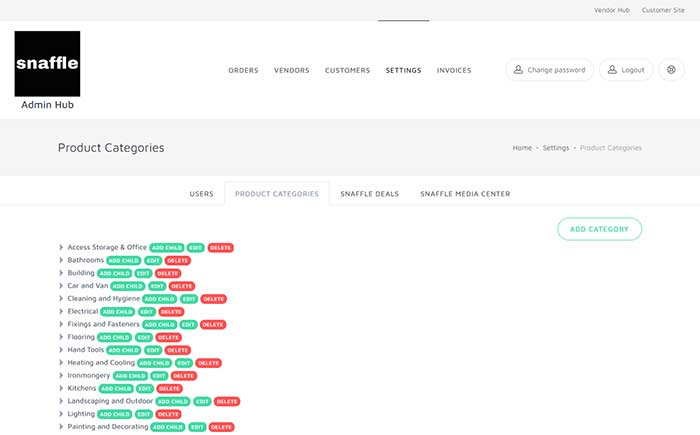This screenshot has width=700, height=435.
Task: Select the Painting and Decorating category name
Action: point(108,427)
